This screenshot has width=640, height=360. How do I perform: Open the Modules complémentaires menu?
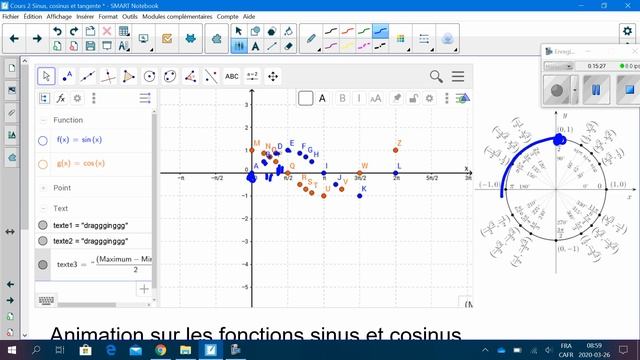point(177,17)
